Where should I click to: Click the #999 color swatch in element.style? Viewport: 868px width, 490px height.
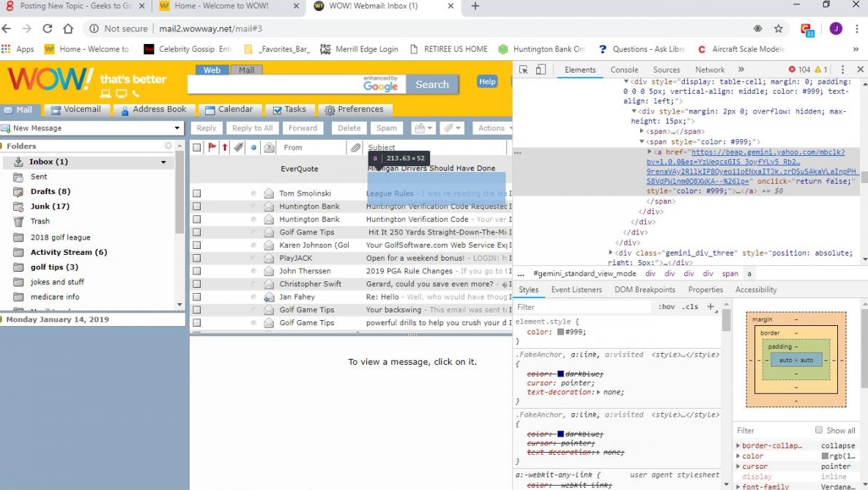click(560, 332)
